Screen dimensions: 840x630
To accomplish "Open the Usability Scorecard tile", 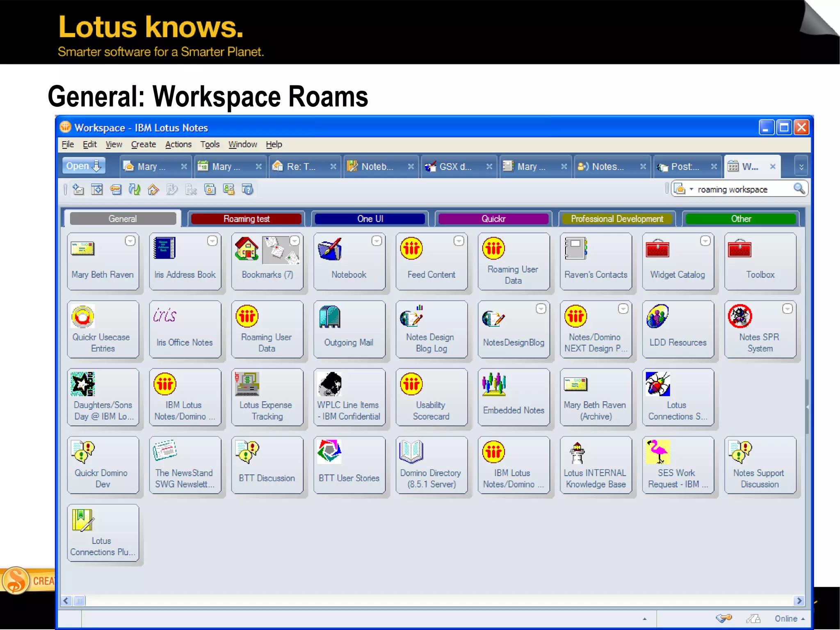I will coord(431,397).
